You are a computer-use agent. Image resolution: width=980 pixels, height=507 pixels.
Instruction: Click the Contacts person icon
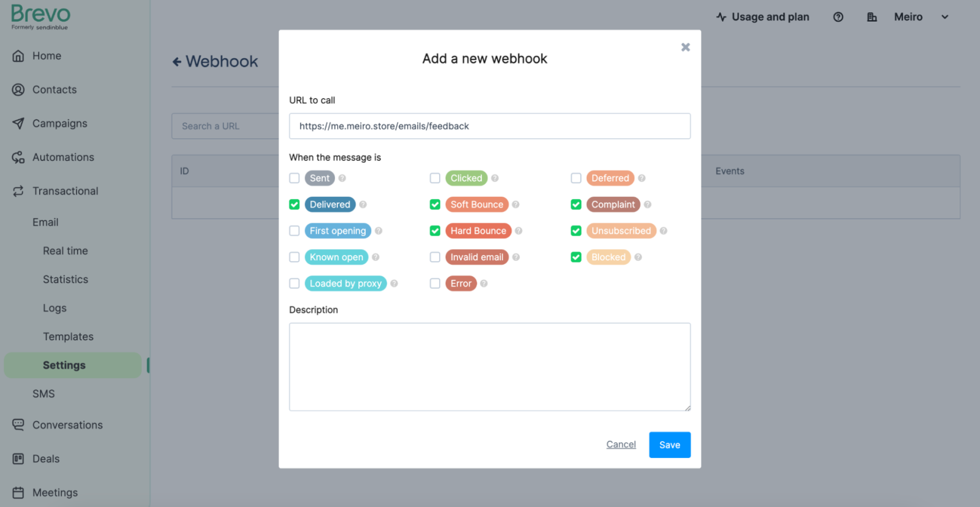19,90
